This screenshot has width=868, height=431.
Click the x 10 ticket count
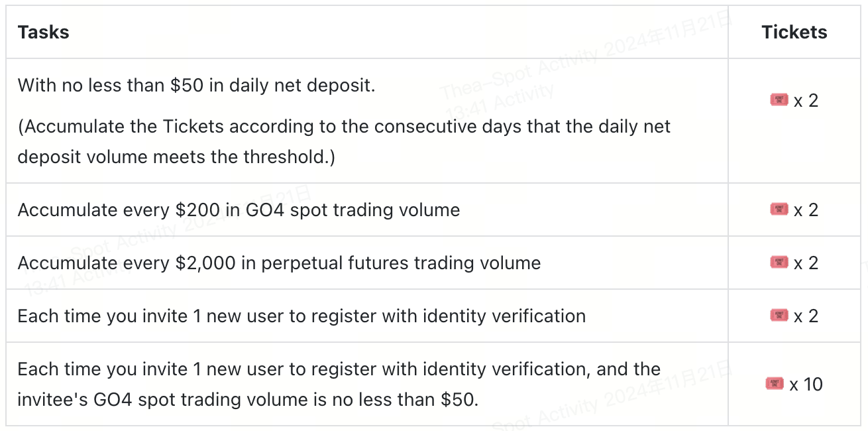point(806,385)
